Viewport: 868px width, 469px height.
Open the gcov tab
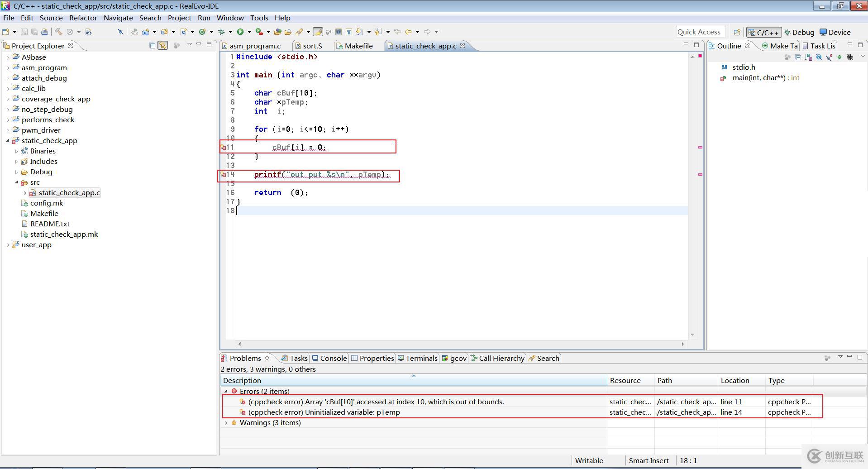(x=454, y=358)
